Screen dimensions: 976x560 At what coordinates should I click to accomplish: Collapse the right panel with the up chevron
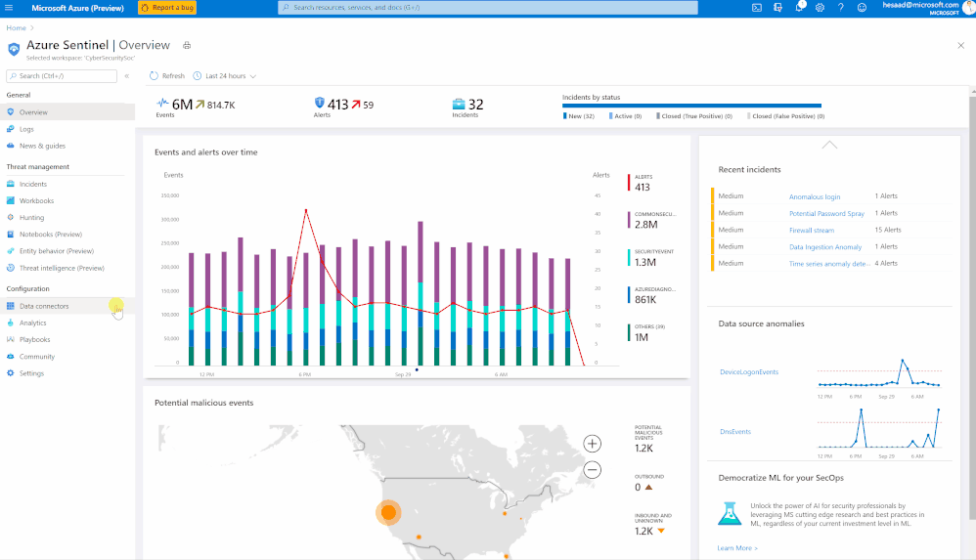[829, 145]
